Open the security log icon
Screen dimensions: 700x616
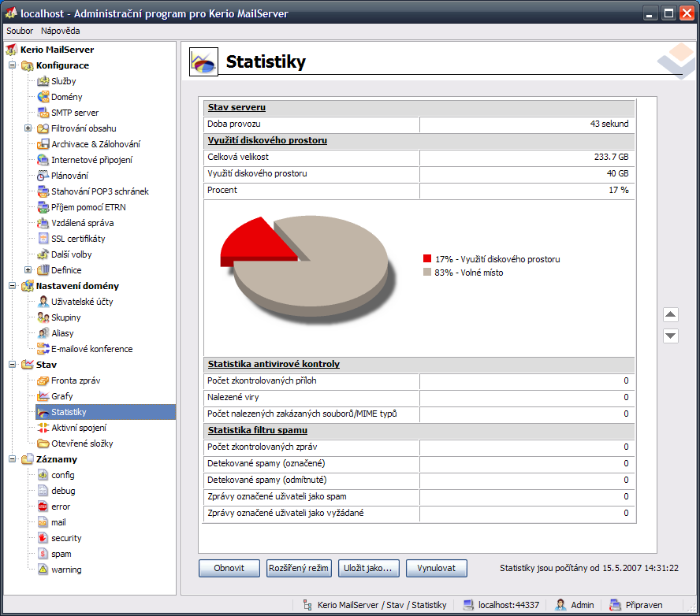click(43, 538)
